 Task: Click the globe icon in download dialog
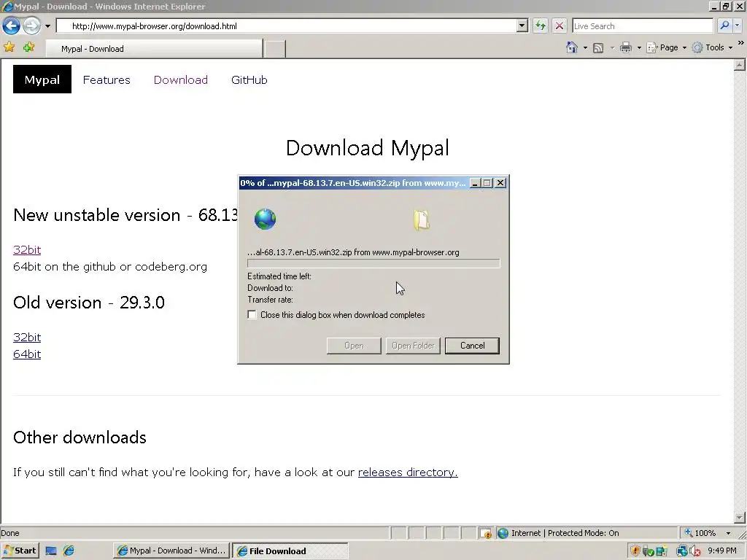(x=265, y=219)
